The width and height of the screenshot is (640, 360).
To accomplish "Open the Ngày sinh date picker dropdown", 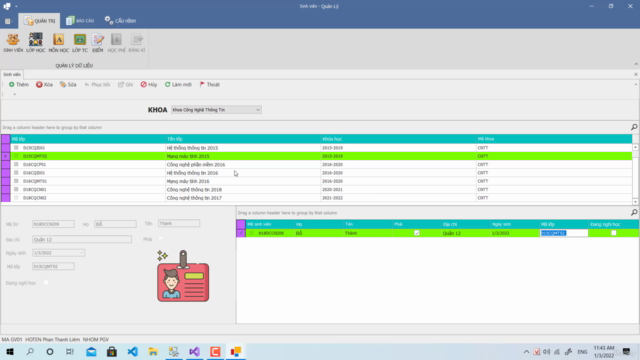I will coord(82,253).
